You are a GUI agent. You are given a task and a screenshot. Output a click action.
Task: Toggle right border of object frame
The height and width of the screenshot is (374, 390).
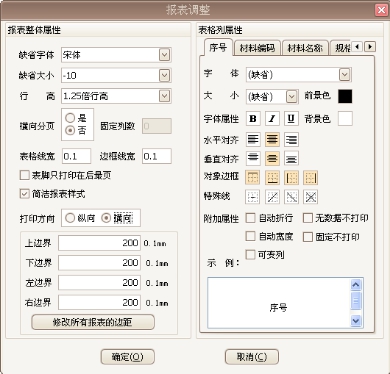(x=310, y=177)
